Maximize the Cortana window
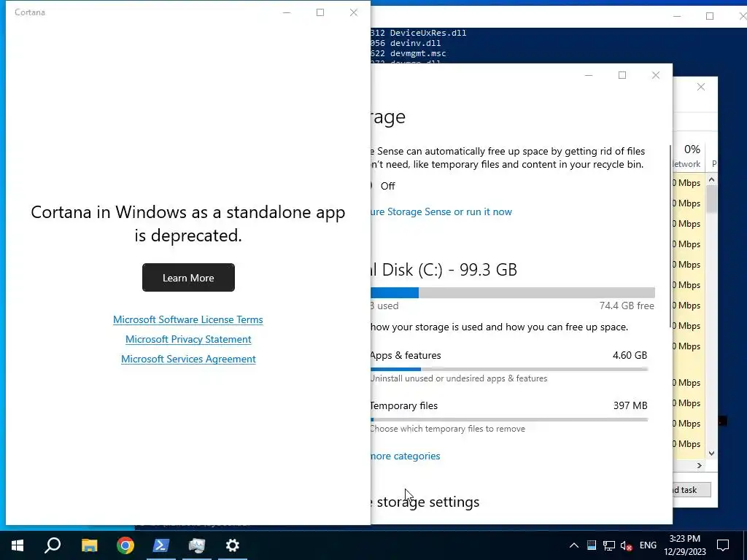 pos(320,12)
